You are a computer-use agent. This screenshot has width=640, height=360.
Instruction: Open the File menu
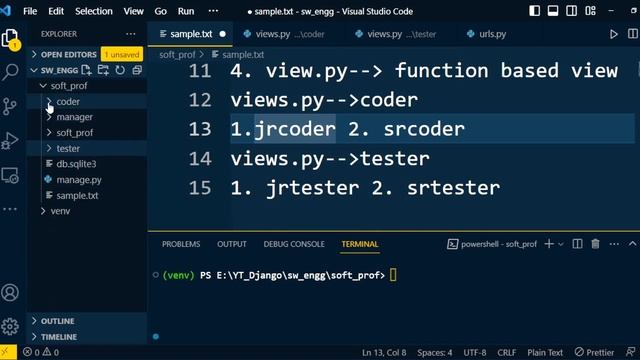pos(30,11)
